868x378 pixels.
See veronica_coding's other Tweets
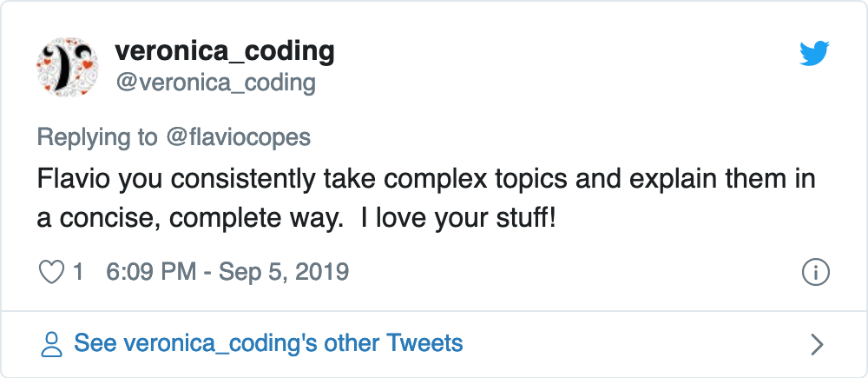(x=268, y=343)
